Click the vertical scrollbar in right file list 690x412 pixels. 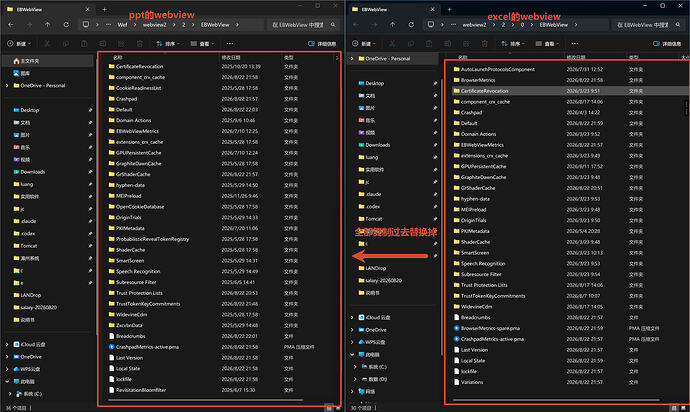pos(686,107)
